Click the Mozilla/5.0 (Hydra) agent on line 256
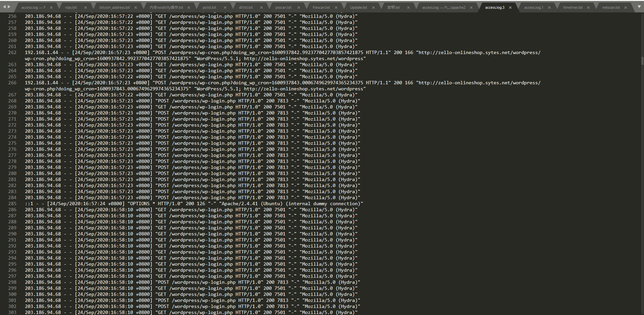 click(328, 16)
